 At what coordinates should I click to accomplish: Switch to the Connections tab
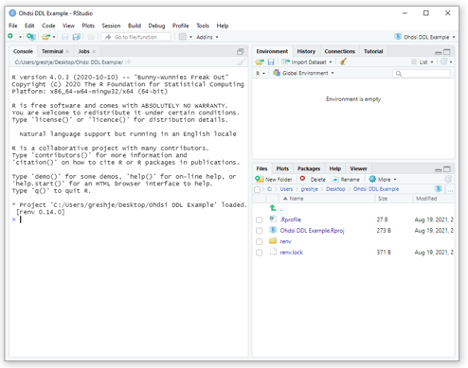(x=340, y=51)
